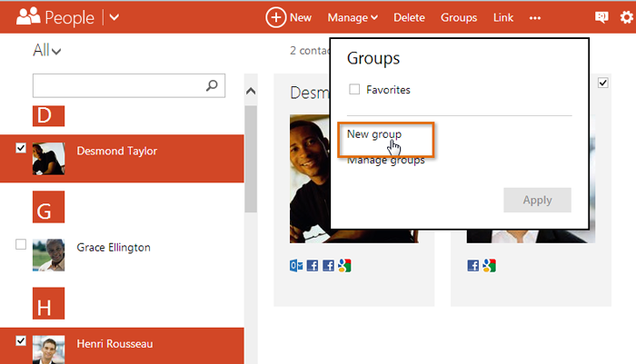The width and height of the screenshot is (636, 364).
Task: Click the New label in toolbar
Action: pyautogui.click(x=301, y=18)
